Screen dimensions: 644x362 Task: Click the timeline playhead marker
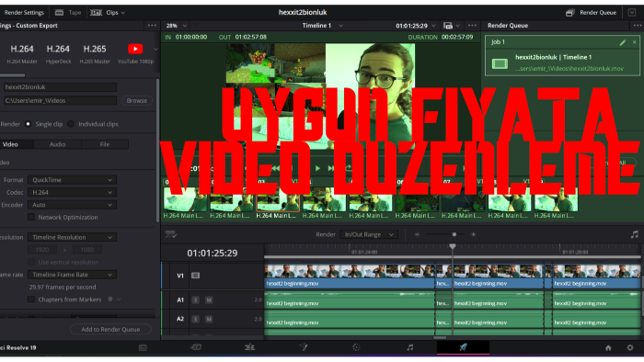[453, 246]
